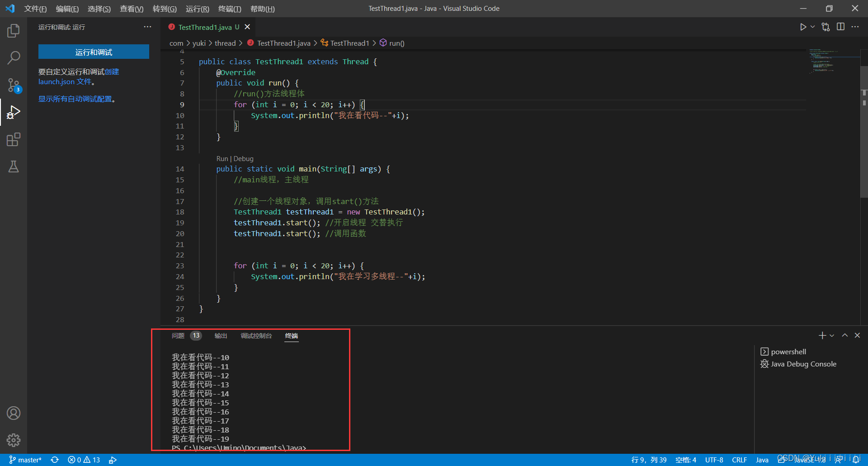
Task: Change encoding via UTF-8 status item
Action: (x=714, y=460)
